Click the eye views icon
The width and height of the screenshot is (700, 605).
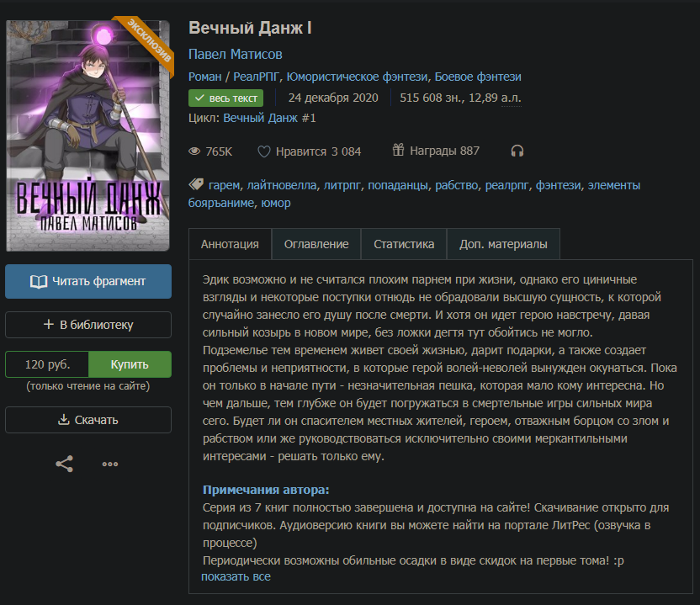194,151
